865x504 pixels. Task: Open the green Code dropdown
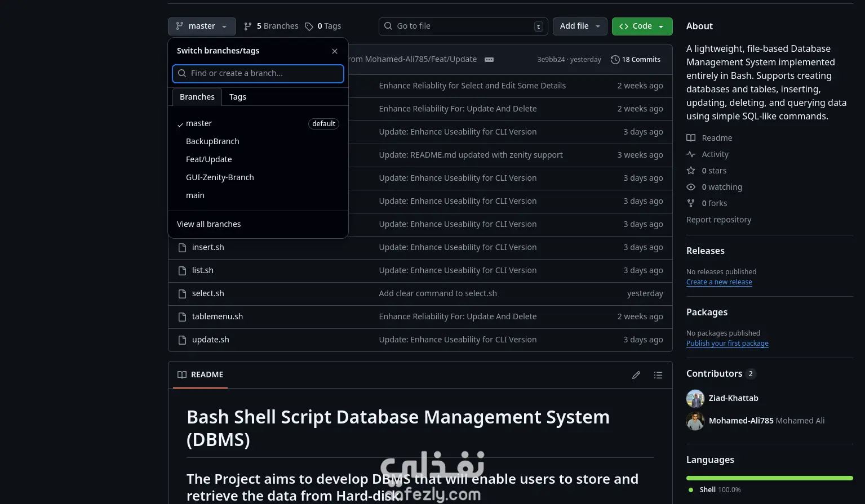tap(642, 26)
